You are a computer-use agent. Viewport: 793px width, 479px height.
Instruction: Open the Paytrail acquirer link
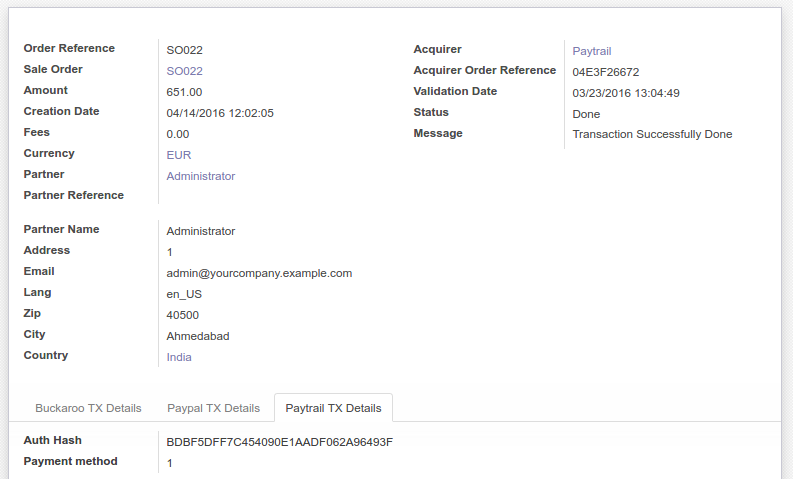(591, 52)
